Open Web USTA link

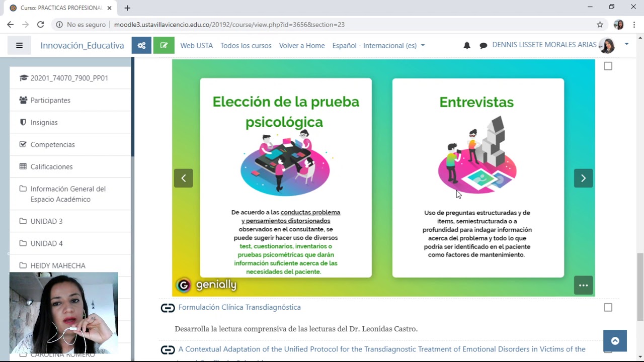point(196,45)
